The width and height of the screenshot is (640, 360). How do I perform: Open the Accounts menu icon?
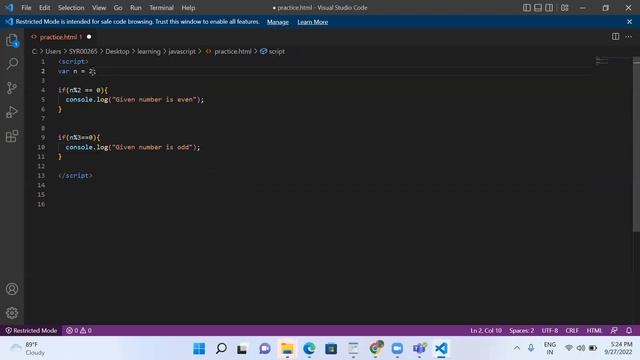[12, 289]
